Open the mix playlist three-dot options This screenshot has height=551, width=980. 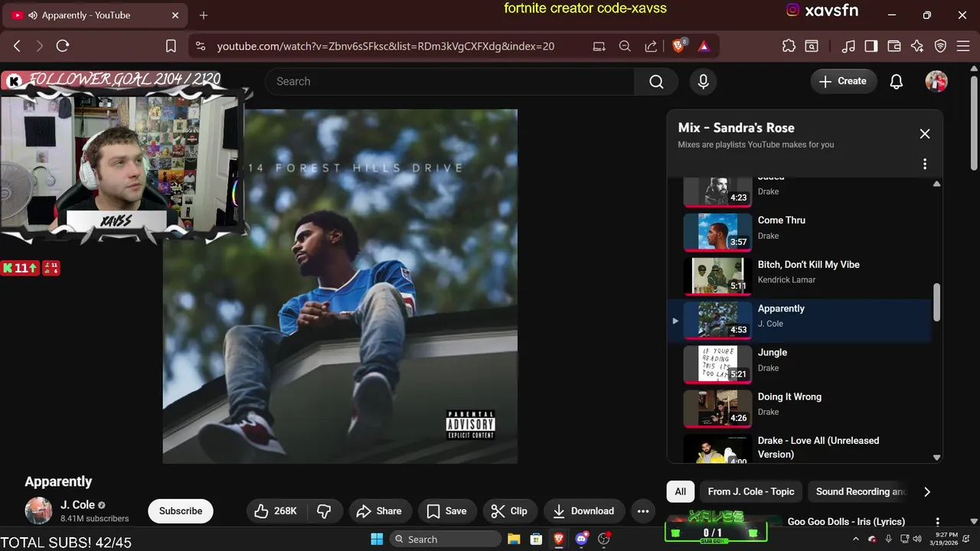tap(924, 164)
